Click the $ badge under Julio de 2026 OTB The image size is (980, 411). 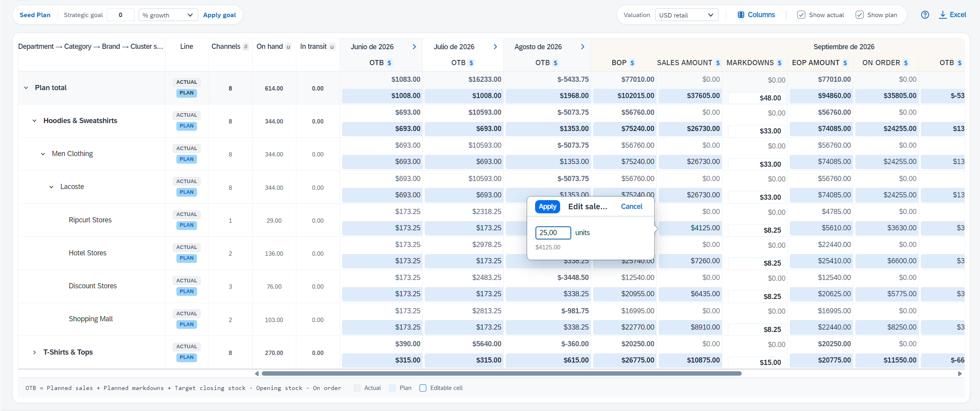pos(471,63)
